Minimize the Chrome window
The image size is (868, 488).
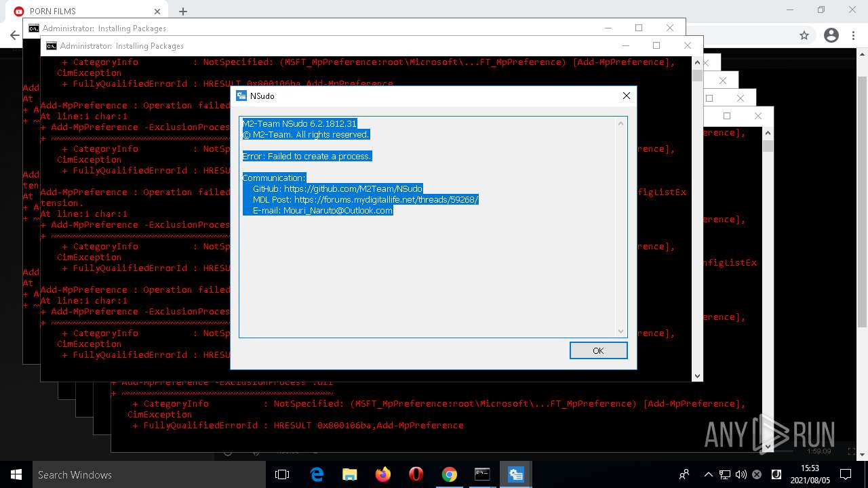click(790, 10)
